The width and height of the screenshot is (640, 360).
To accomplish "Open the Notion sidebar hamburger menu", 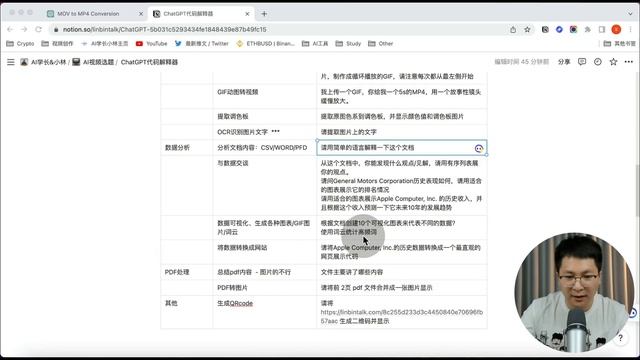I will (x=11, y=62).
